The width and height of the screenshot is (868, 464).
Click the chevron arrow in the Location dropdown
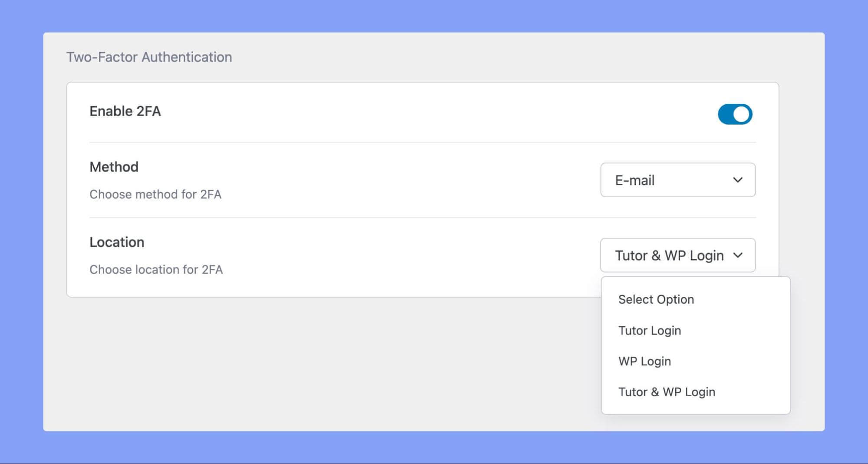tap(737, 255)
